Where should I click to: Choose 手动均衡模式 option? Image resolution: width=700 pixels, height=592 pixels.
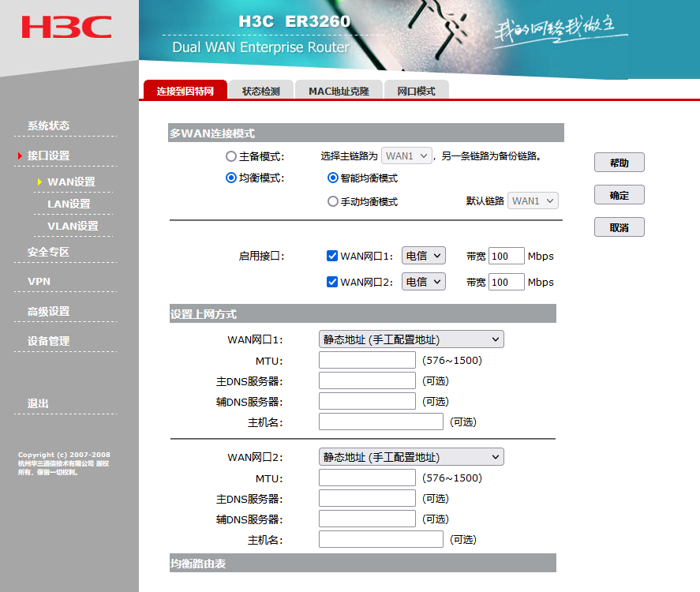332,201
